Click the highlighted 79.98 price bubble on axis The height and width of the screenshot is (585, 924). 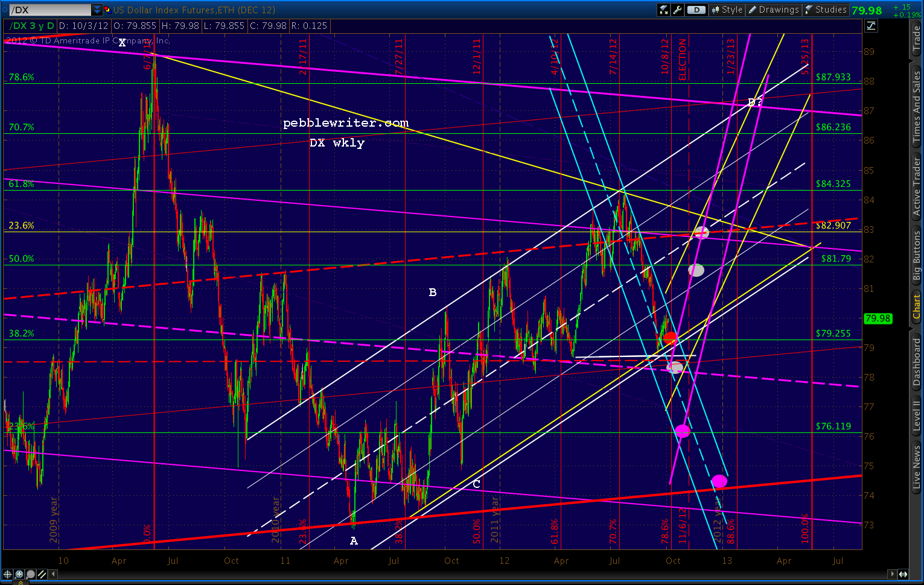(x=878, y=318)
